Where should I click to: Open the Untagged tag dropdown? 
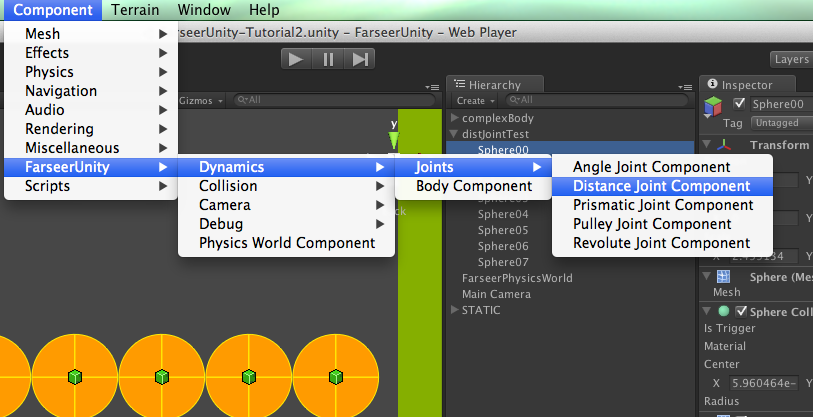(x=782, y=123)
